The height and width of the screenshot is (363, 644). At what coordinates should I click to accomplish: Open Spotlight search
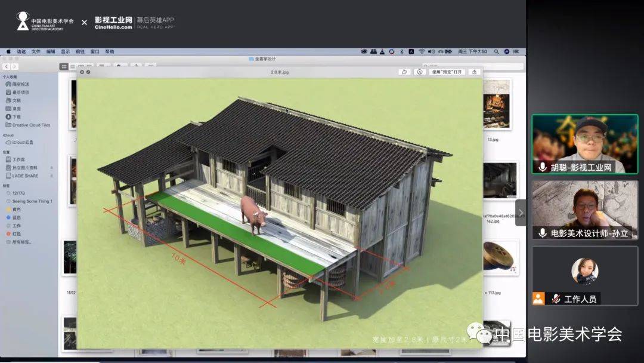point(496,51)
